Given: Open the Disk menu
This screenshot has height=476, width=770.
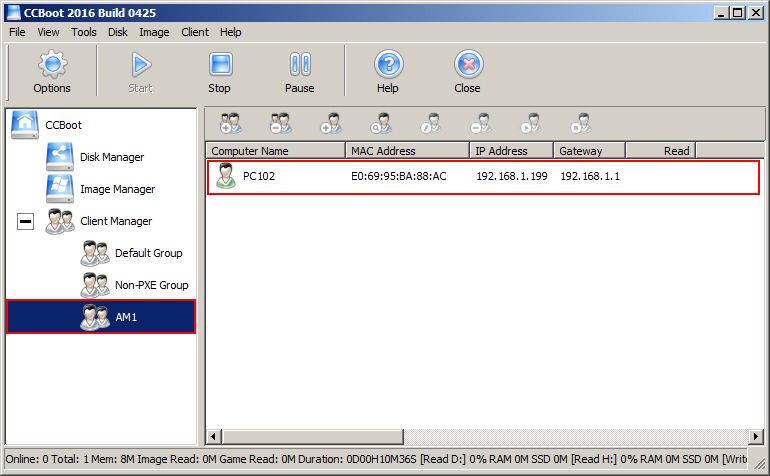Looking at the screenshot, I should (x=118, y=32).
